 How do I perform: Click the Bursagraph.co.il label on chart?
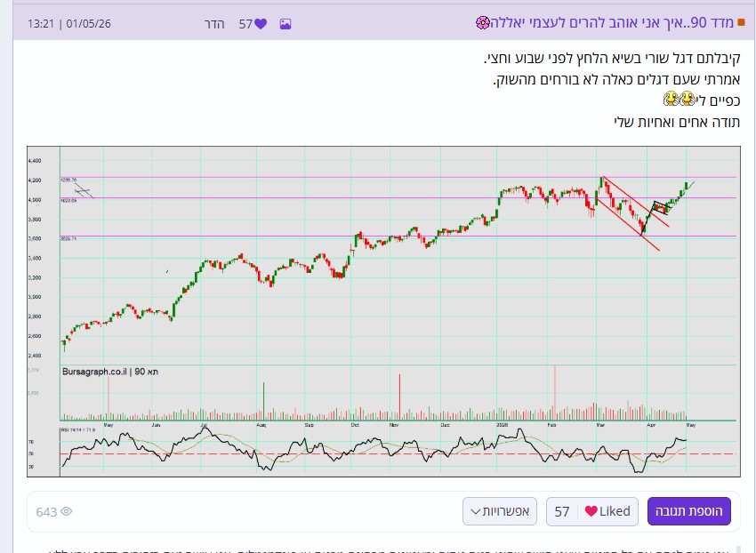tap(94, 372)
